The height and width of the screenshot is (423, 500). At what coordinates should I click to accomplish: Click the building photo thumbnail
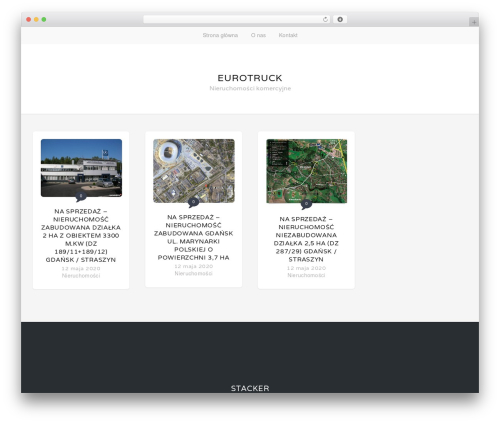(x=81, y=168)
